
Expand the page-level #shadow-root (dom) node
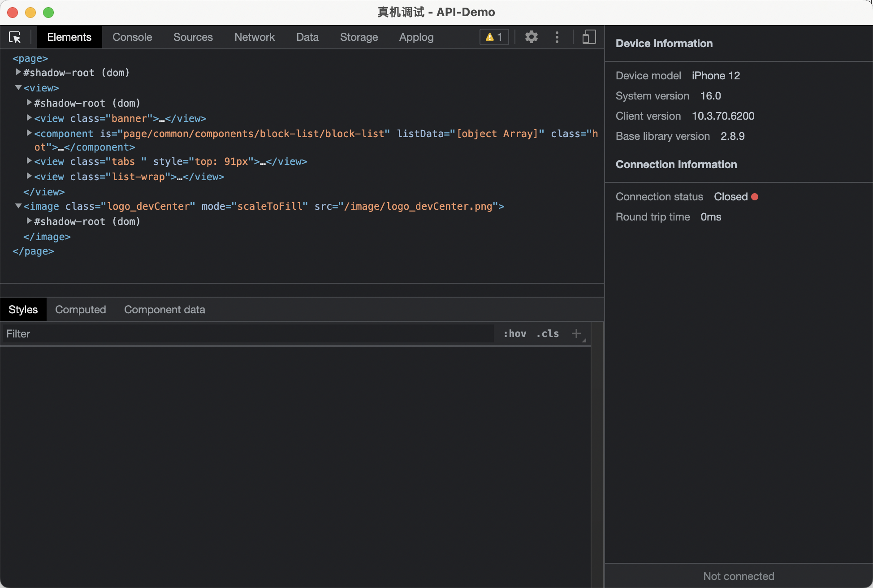(x=18, y=72)
